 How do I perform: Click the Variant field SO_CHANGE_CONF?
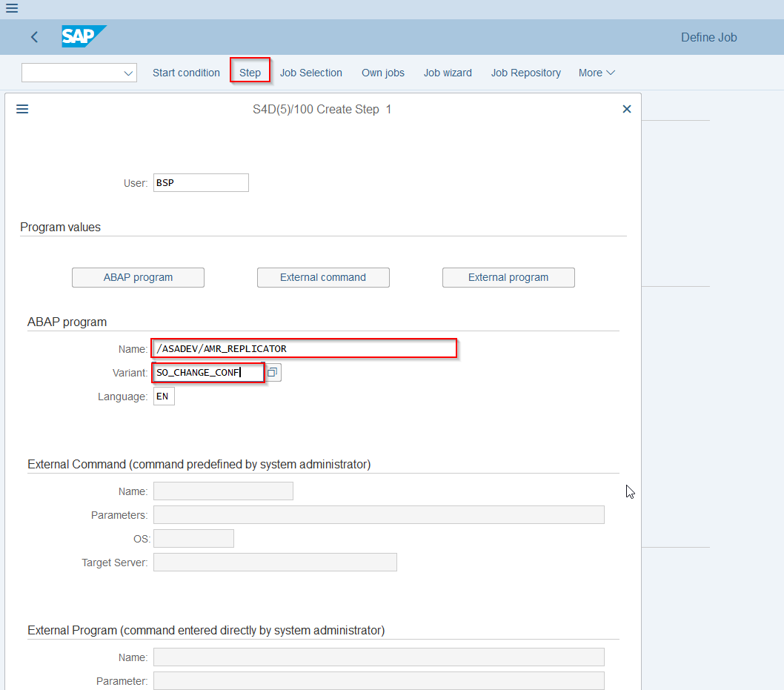[x=208, y=373]
